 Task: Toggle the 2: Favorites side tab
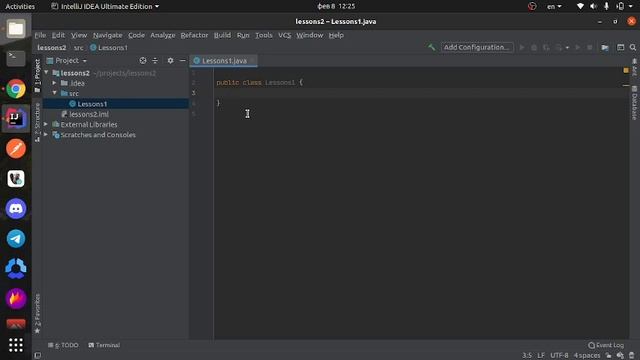point(37,313)
